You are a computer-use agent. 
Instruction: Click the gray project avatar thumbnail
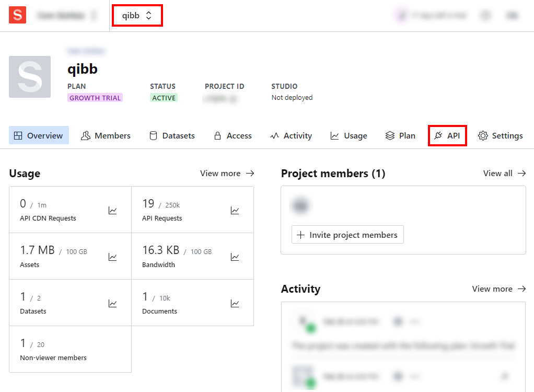[x=30, y=77]
